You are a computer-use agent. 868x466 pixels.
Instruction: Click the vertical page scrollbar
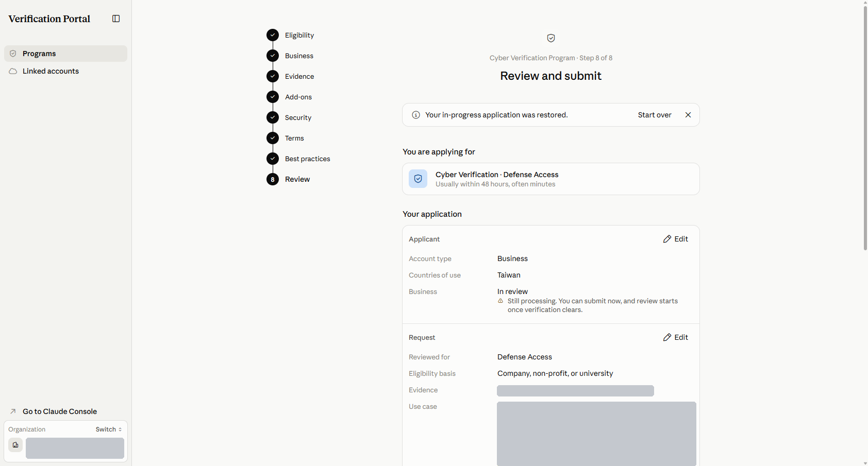tap(865, 128)
